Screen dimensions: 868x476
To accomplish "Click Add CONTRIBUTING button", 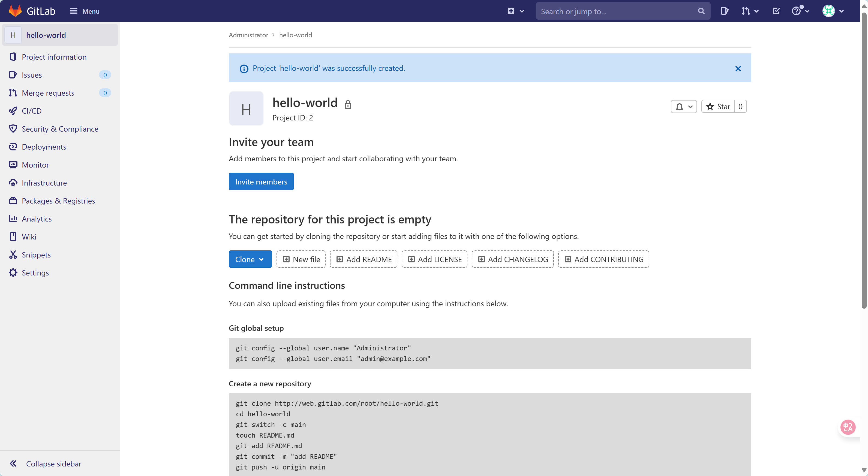I will click(x=603, y=259).
